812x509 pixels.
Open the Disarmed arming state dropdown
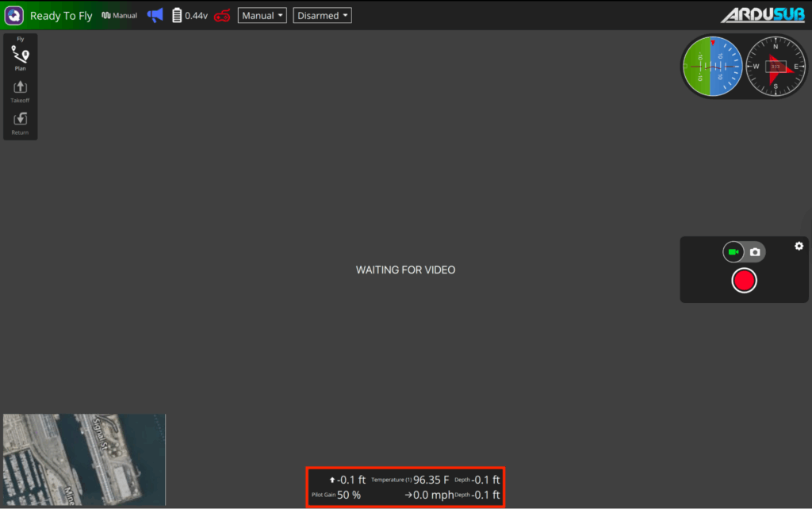(322, 16)
